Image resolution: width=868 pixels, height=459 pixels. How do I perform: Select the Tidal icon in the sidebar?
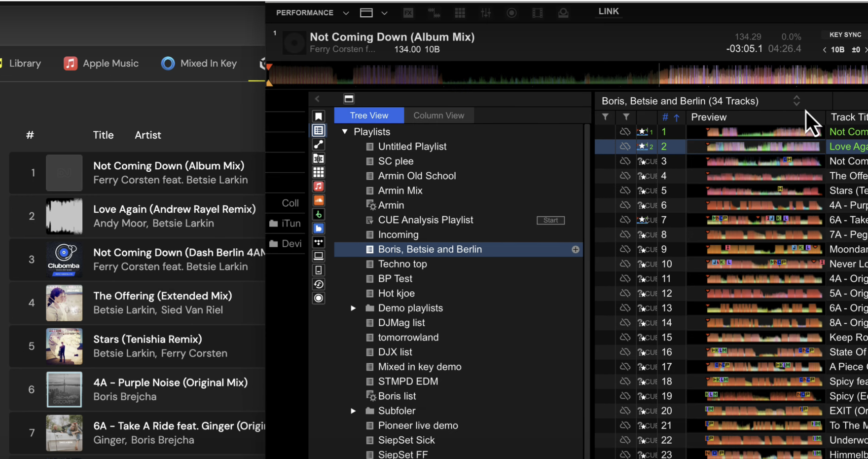point(319,242)
